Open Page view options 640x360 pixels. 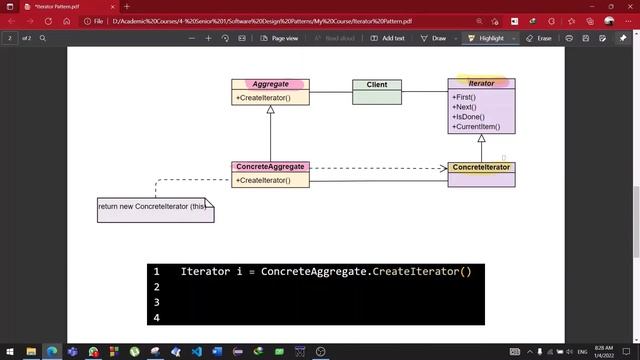coord(279,38)
